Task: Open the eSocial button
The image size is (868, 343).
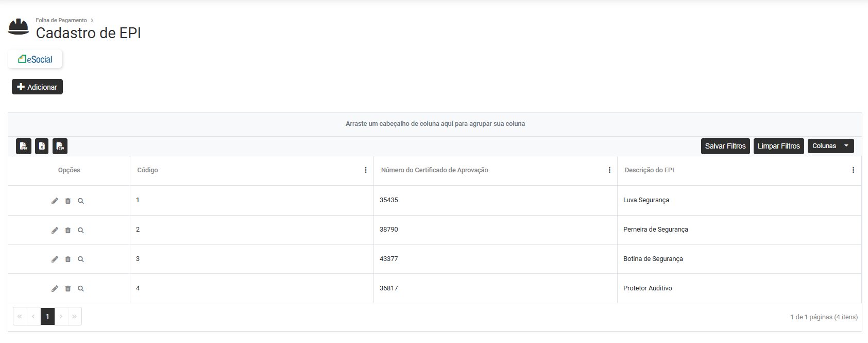Action: [35, 59]
